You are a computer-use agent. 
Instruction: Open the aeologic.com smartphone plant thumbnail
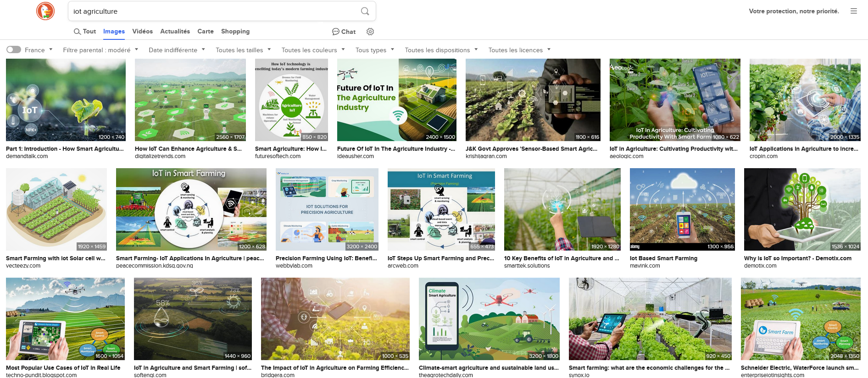pyautogui.click(x=675, y=100)
